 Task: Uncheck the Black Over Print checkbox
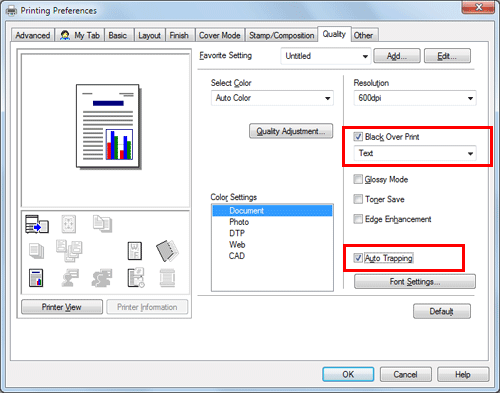pyautogui.click(x=358, y=137)
